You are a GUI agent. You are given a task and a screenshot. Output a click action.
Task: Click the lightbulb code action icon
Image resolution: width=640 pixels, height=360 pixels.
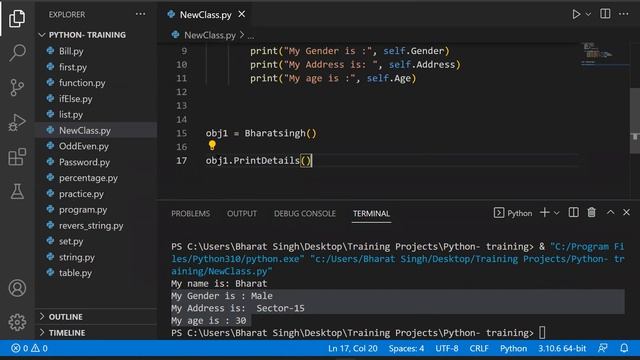click(x=212, y=145)
